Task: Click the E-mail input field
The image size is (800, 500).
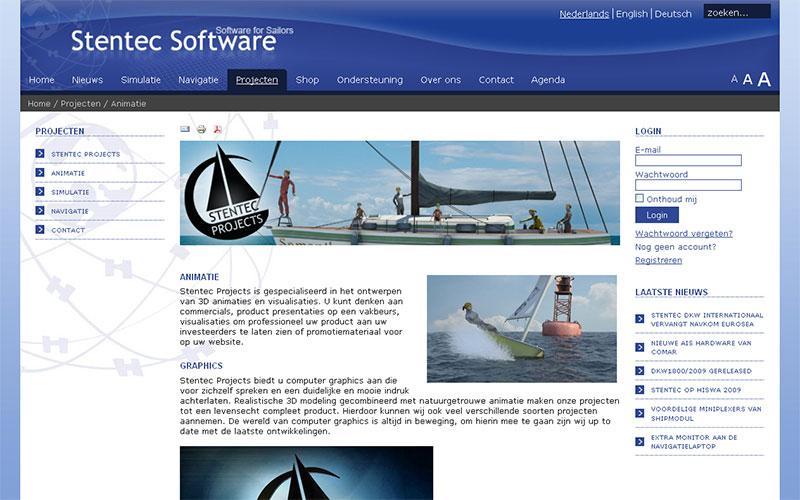Action: [x=688, y=160]
